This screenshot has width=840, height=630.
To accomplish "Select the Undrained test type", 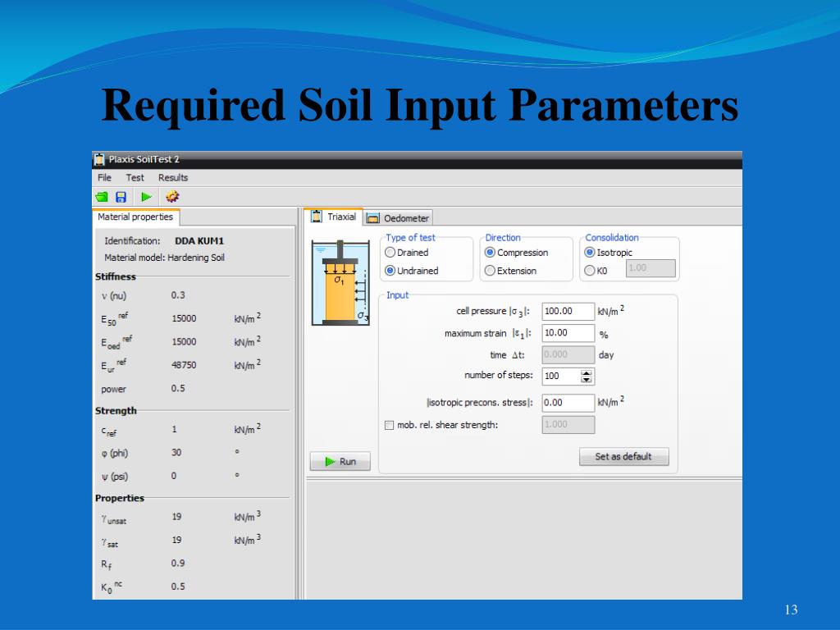I will (x=390, y=271).
